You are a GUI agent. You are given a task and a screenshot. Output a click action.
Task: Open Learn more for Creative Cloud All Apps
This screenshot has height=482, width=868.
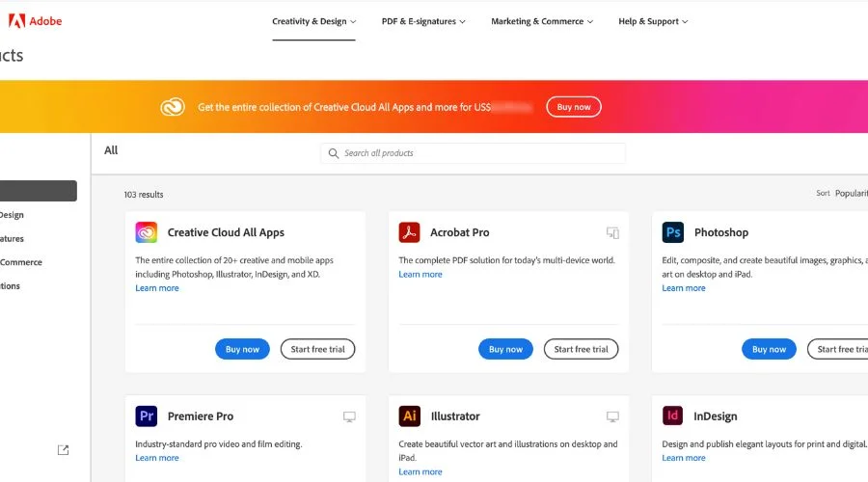click(x=157, y=288)
